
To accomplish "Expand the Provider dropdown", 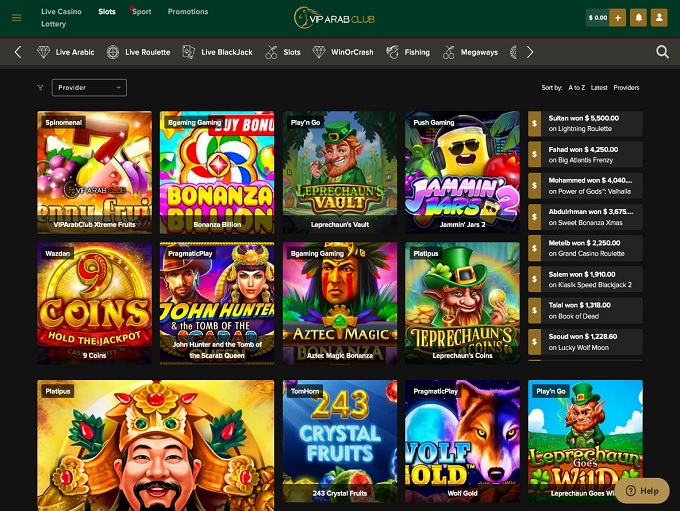I will click(89, 88).
